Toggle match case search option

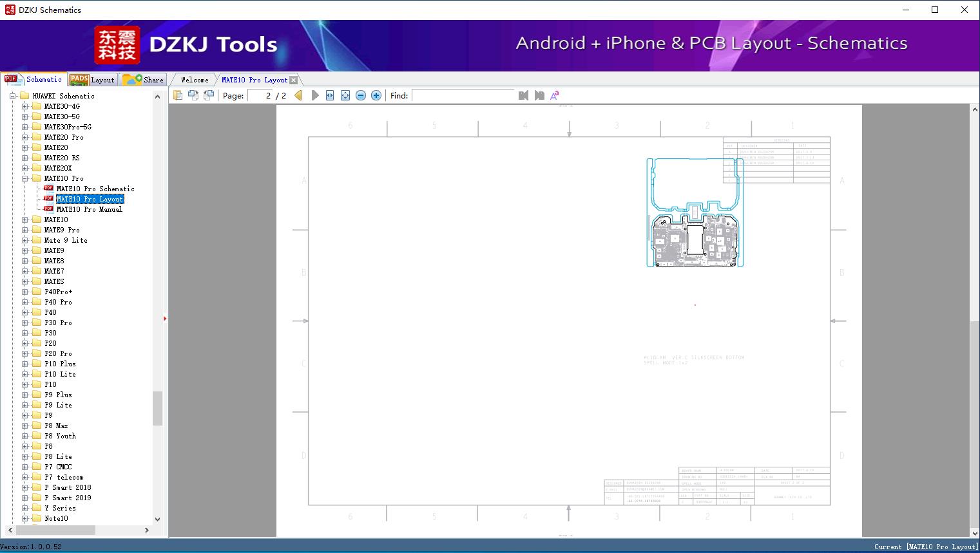pos(555,95)
